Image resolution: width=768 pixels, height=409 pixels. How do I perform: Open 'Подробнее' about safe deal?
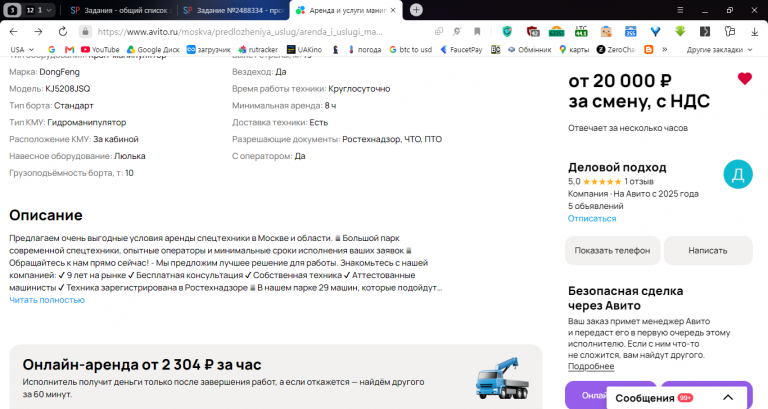(591, 366)
